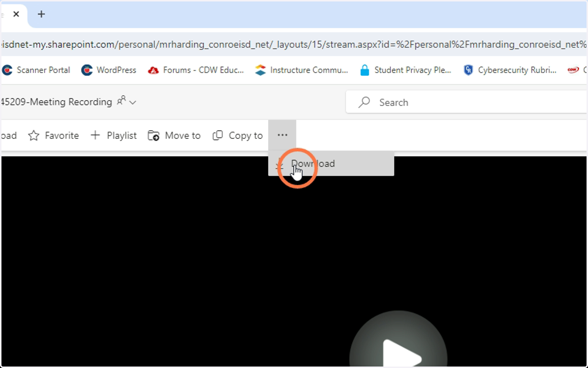Click the WordPress bookmark favicon
588x368 pixels.
coord(87,70)
